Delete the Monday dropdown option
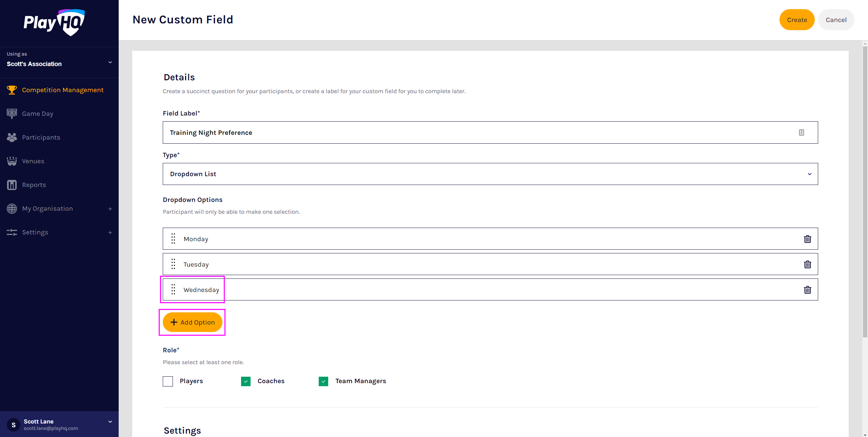Screen dimensions: 868x437 click(807, 239)
